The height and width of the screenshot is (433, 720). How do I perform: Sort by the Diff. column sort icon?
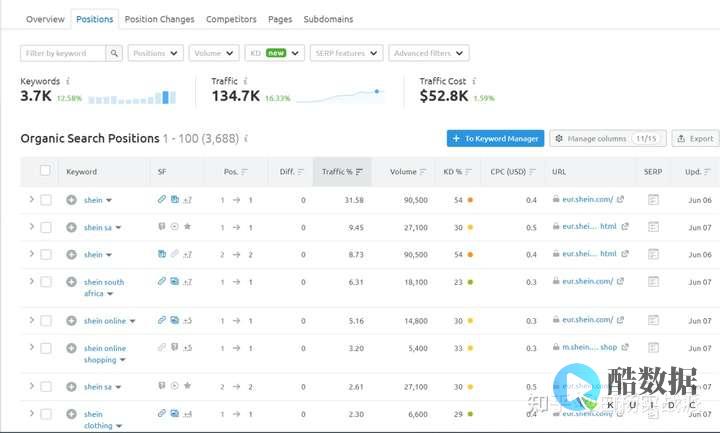[301, 172]
